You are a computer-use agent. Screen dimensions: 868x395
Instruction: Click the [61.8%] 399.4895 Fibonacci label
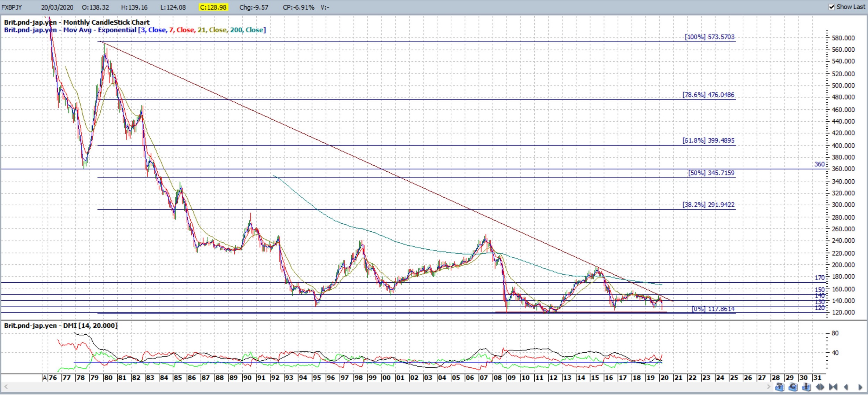click(x=708, y=140)
